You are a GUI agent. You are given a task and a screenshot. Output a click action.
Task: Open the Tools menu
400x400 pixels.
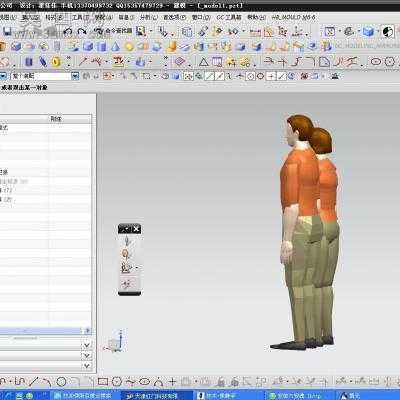pos(81,17)
